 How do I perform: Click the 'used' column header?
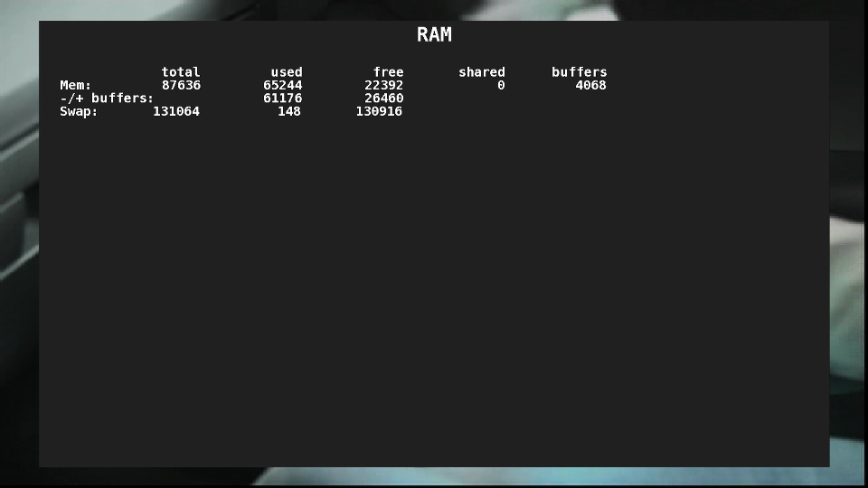287,72
